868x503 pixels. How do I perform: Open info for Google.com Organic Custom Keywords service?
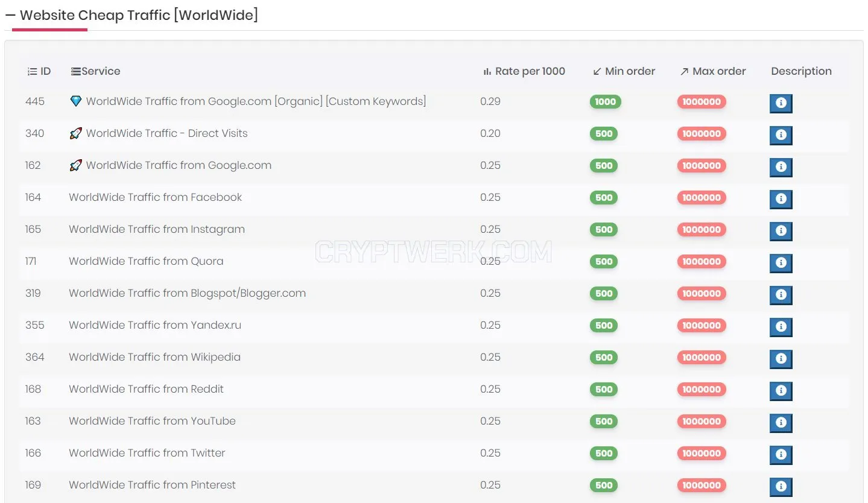(x=781, y=103)
